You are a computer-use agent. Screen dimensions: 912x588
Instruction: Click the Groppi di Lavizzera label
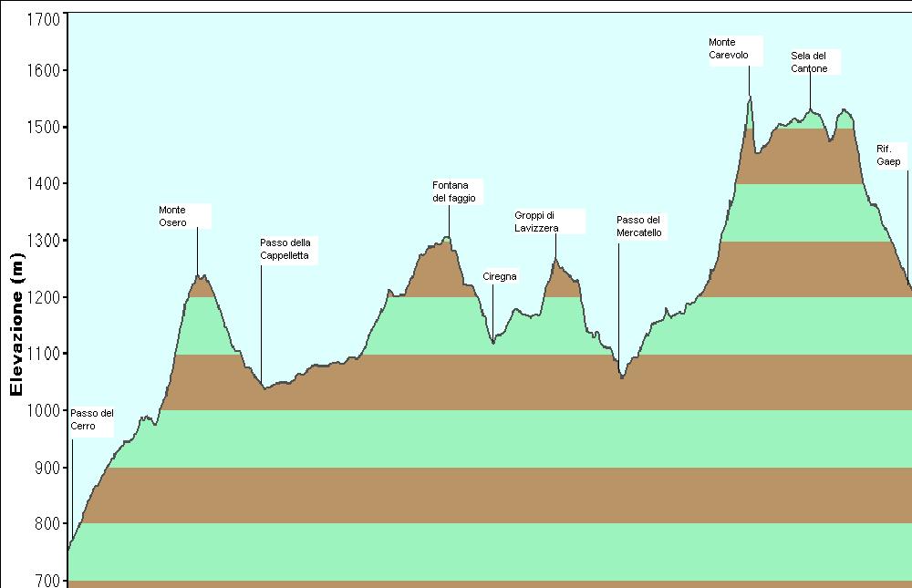tap(536, 222)
